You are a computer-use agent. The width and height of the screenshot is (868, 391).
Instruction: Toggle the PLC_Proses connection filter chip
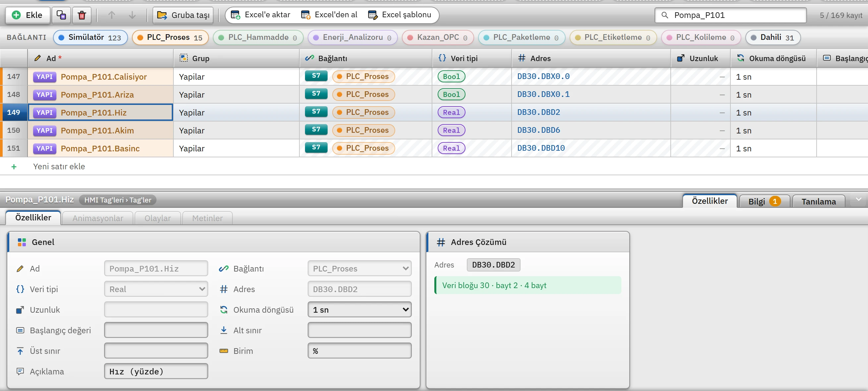pyautogui.click(x=170, y=37)
